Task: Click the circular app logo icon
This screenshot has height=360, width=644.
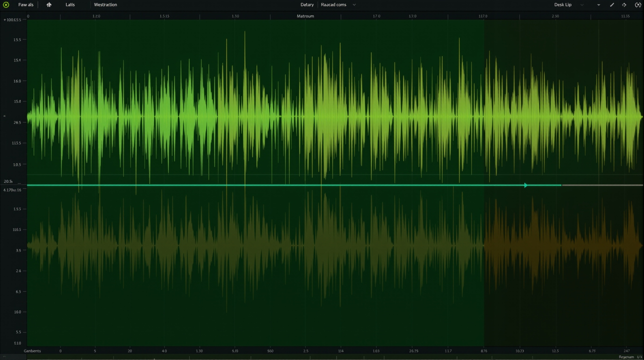Action: tap(6, 4)
